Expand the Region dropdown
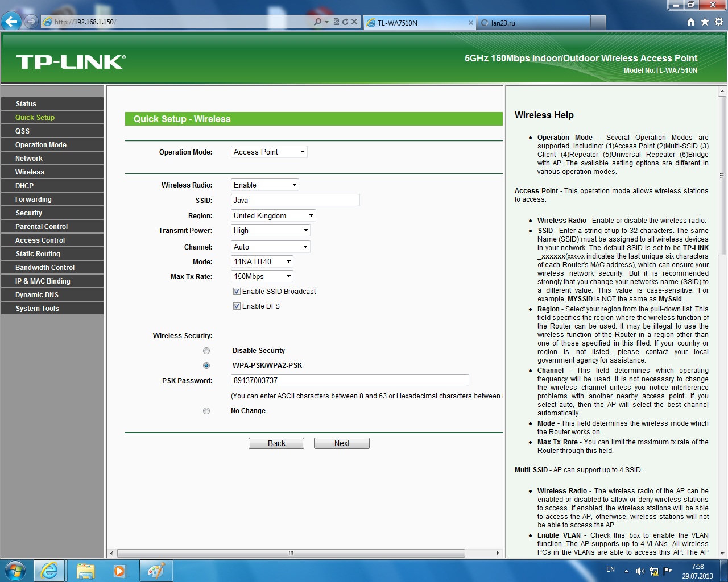The height and width of the screenshot is (582, 728). pyautogui.click(x=274, y=215)
